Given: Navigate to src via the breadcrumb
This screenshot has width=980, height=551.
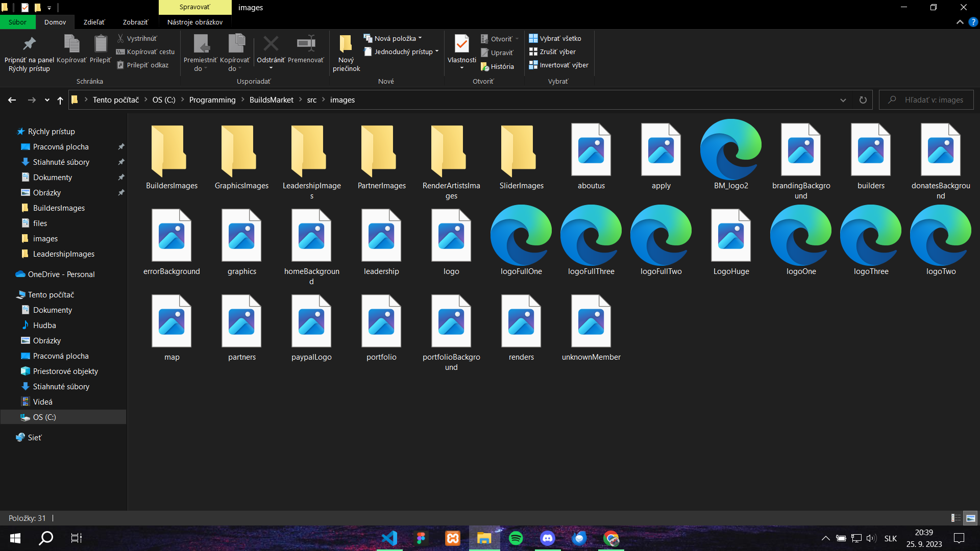Looking at the screenshot, I should click(311, 99).
